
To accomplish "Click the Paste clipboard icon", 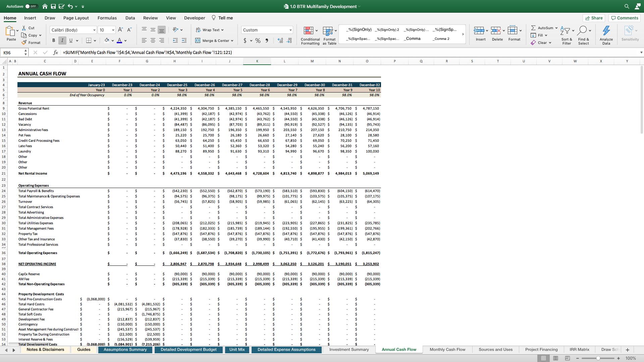I will pos(10,31).
